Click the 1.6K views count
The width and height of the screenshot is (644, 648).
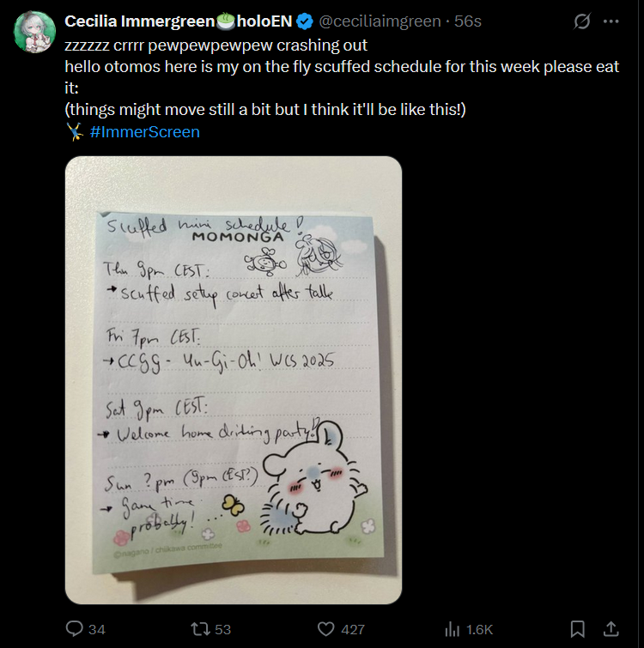pos(480,629)
